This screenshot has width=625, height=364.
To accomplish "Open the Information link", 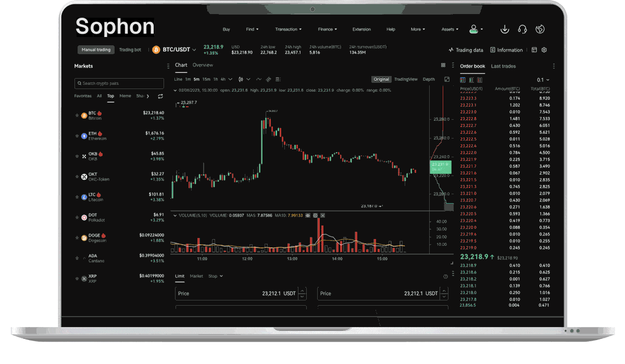I will click(x=506, y=50).
